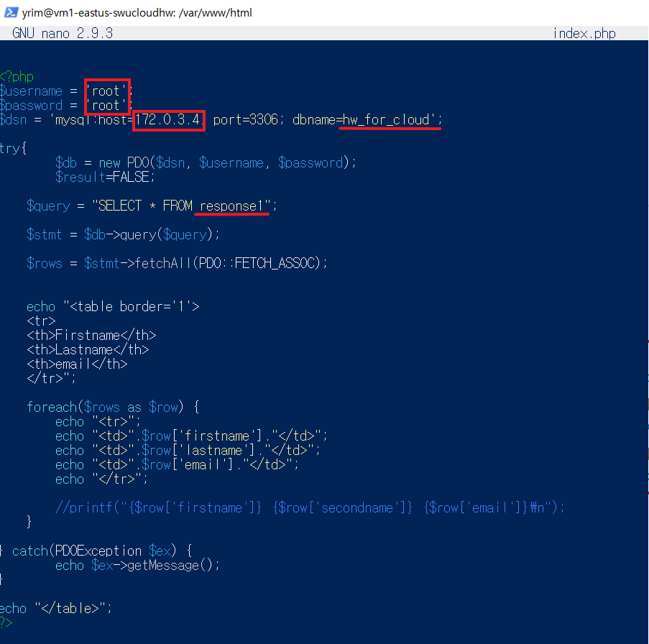649x644 pixels.
Task: Click the echo "<table border='1'> line
Action: 113,307
